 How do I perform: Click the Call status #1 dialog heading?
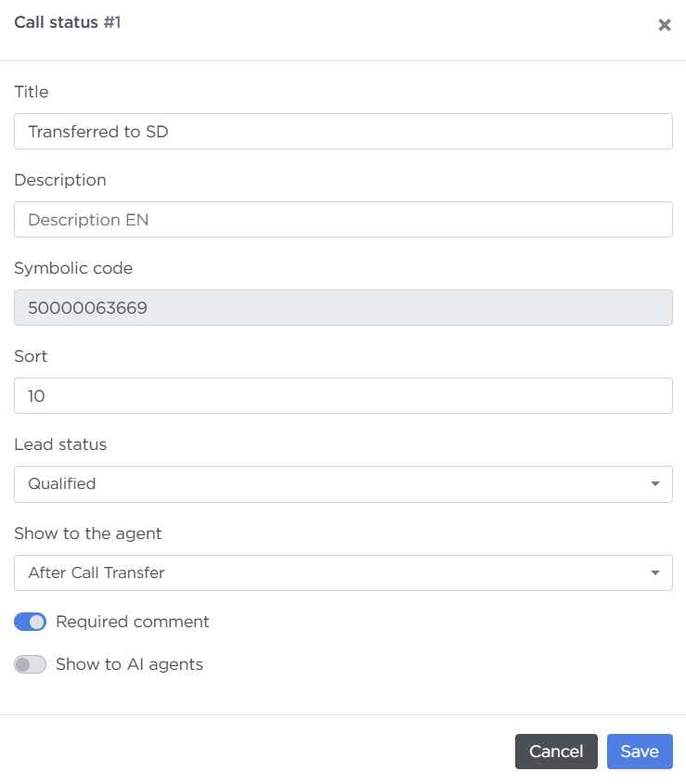pos(68,22)
